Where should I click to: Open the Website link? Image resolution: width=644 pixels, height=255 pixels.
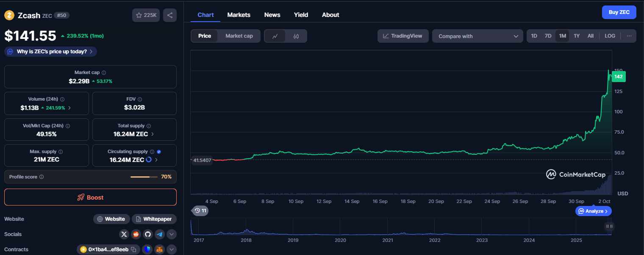[111, 219]
